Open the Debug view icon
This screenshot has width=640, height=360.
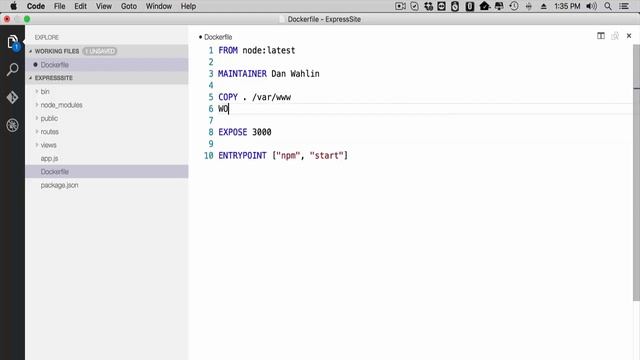(13, 125)
